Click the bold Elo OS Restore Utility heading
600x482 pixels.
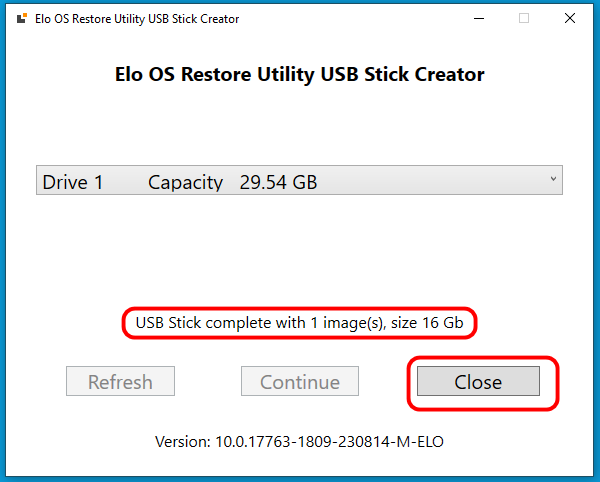click(300, 74)
